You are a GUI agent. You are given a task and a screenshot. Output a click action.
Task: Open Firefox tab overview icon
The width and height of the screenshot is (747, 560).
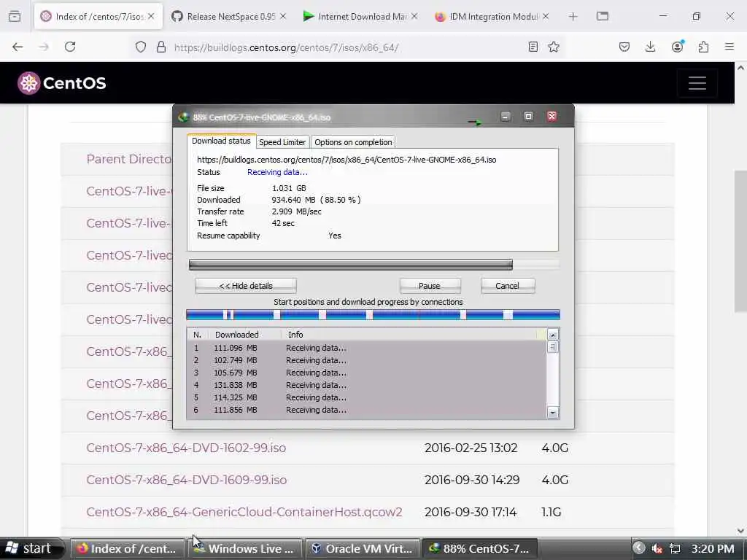click(x=15, y=17)
